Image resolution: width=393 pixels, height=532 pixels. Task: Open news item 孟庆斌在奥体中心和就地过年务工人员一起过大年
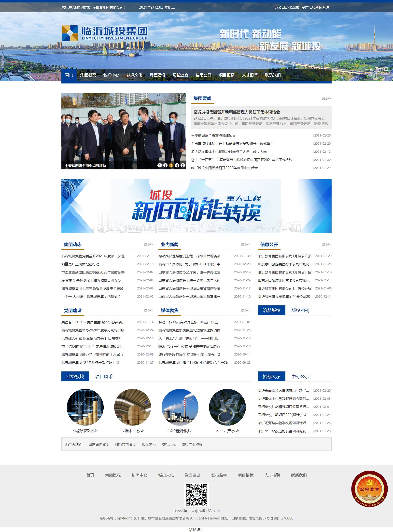pos(229,152)
